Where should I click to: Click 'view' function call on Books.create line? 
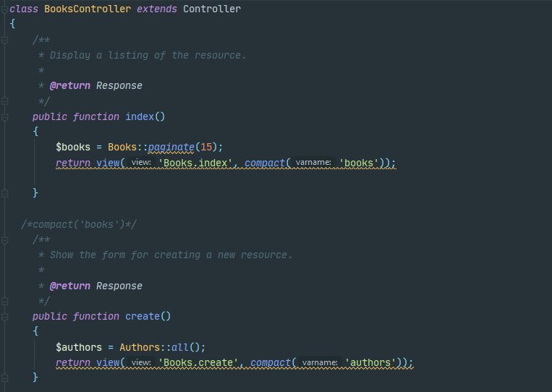108,362
